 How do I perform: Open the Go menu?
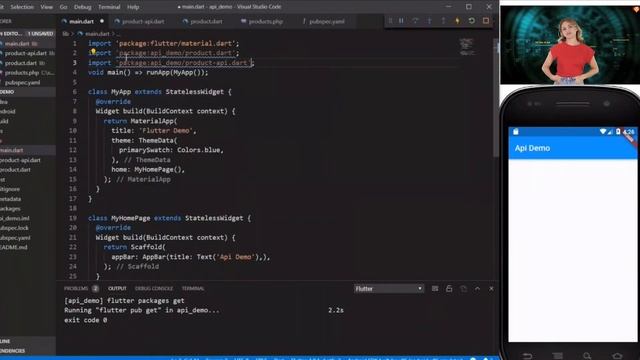tap(63, 7)
